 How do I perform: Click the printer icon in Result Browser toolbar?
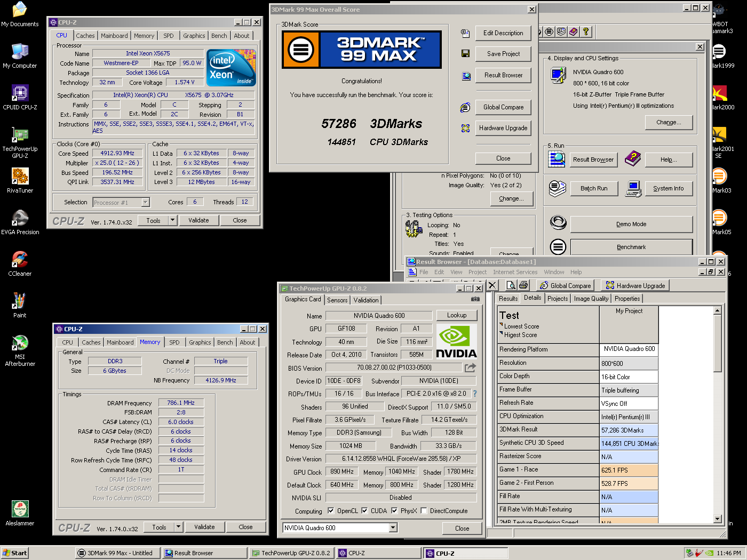coord(523,285)
